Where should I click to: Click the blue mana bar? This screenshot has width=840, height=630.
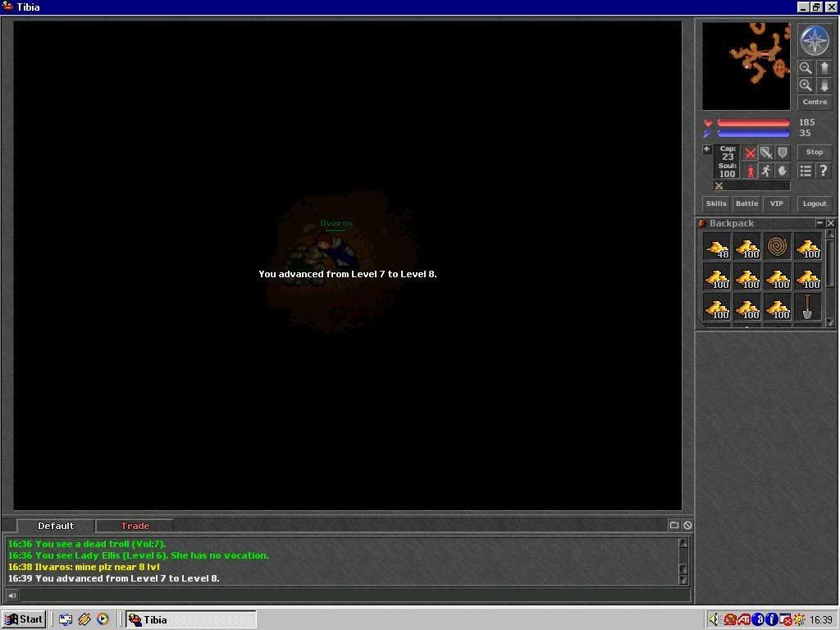753,134
